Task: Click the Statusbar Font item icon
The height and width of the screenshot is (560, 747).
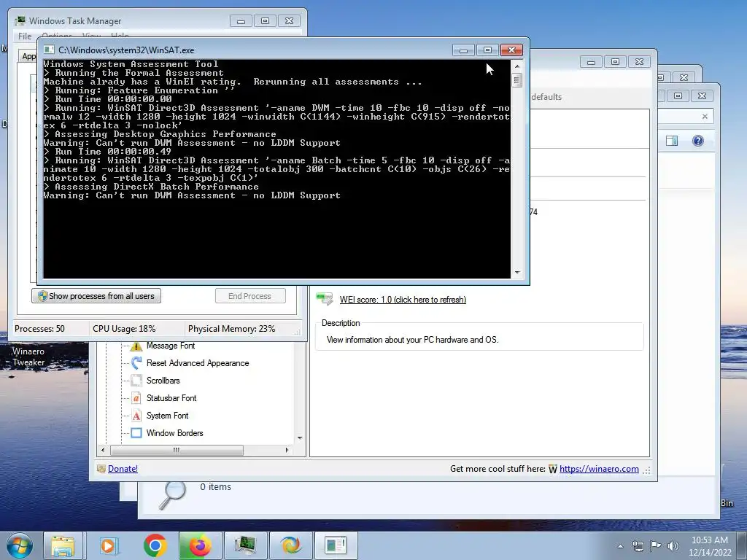Action: [x=136, y=398]
